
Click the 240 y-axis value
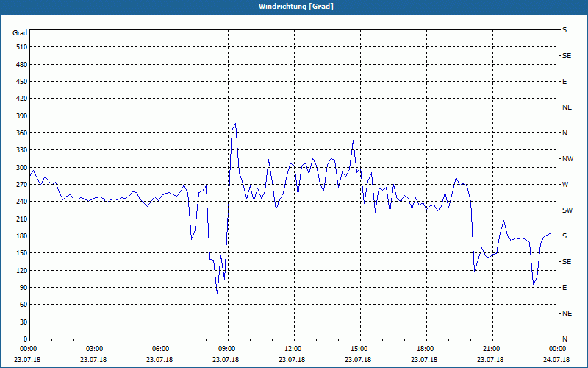click(22, 202)
